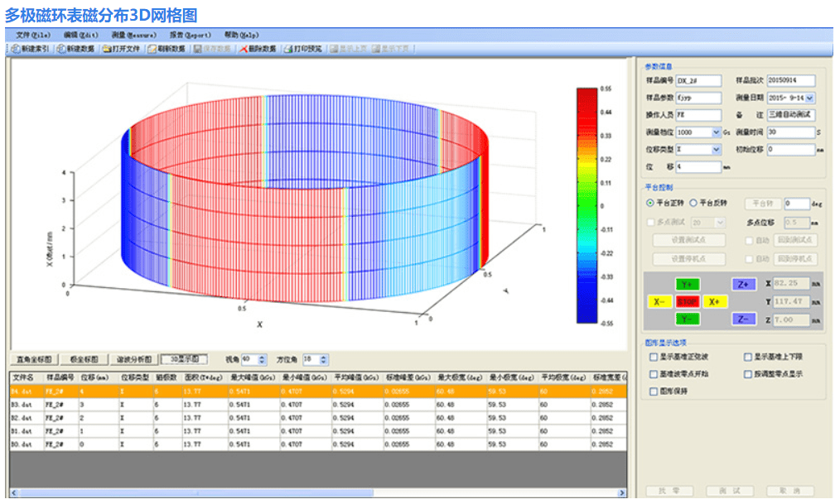Open the 报告 (Report) menu

point(191,35)
